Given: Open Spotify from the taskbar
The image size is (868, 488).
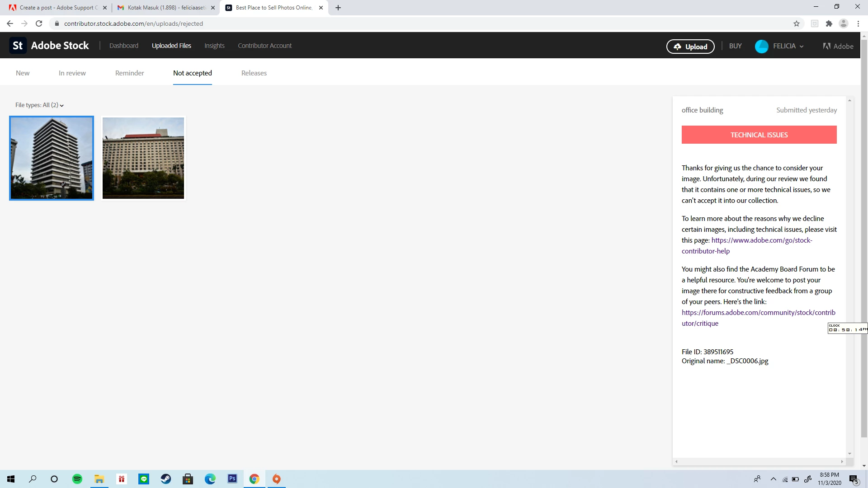Looking at the screenshot, I should click(x=77, y=479).
